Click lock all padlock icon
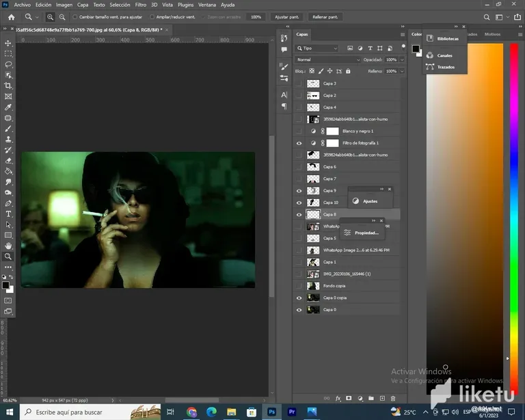Screen dimensions: 525x420 point(348,71)
